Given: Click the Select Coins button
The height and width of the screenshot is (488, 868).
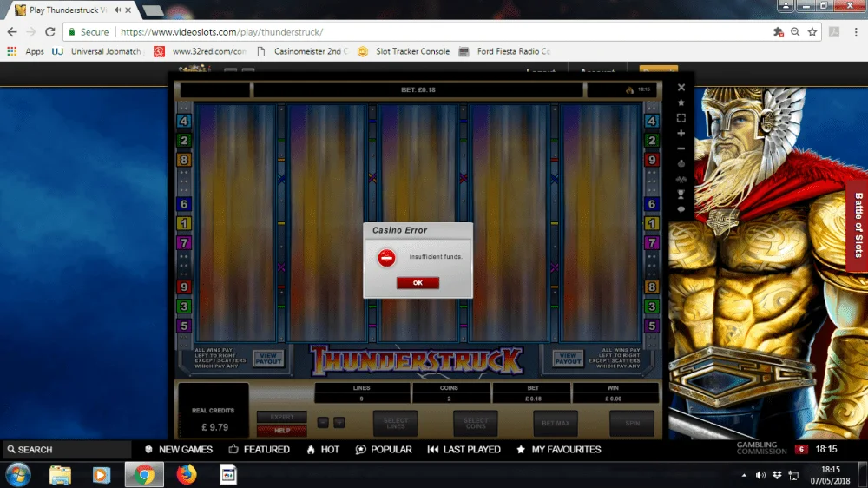Looking at the screenshot, I should click(476, 423).
